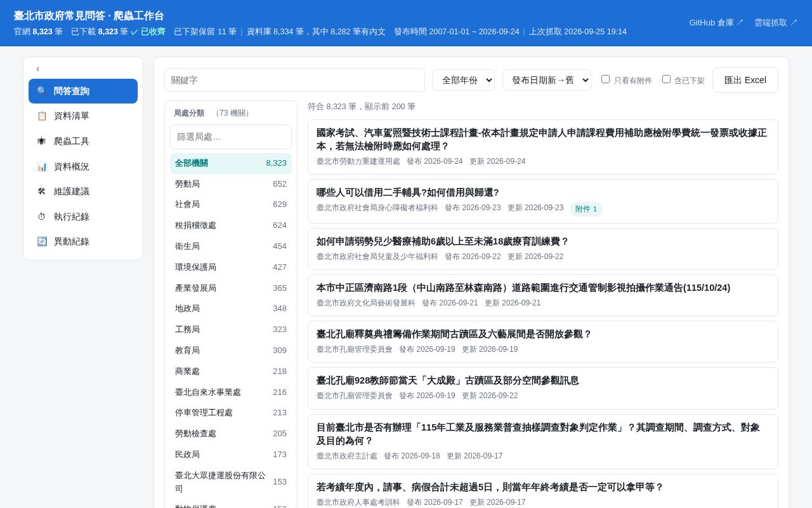Open the 臺北孔廟928教師節 question card
812x508 pixels.
(x=543, y=388)
